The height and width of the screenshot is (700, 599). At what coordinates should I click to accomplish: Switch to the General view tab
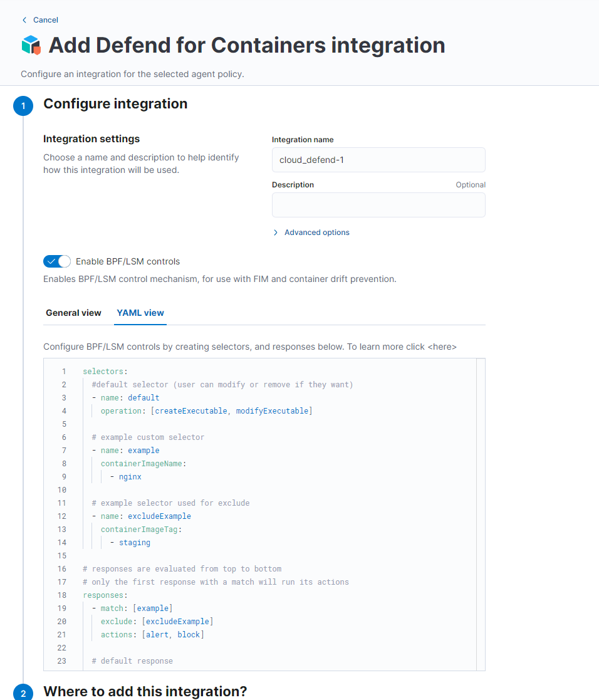(73, 312)
